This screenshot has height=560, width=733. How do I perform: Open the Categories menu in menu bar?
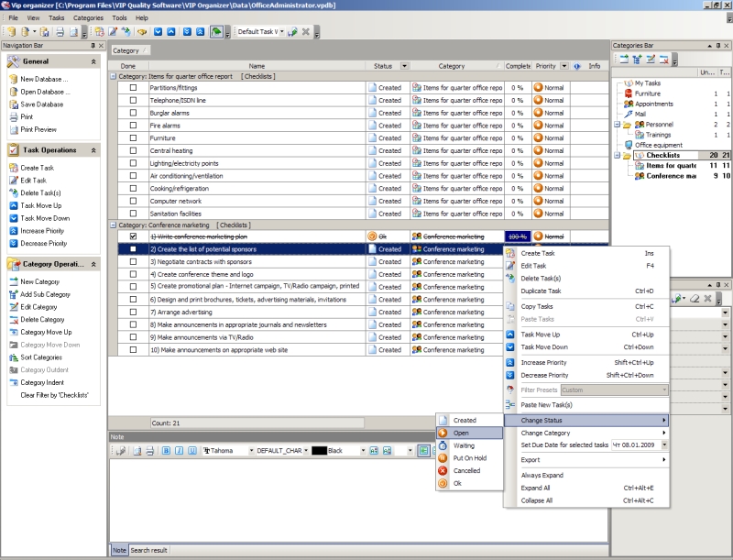(x=88, y=17)
